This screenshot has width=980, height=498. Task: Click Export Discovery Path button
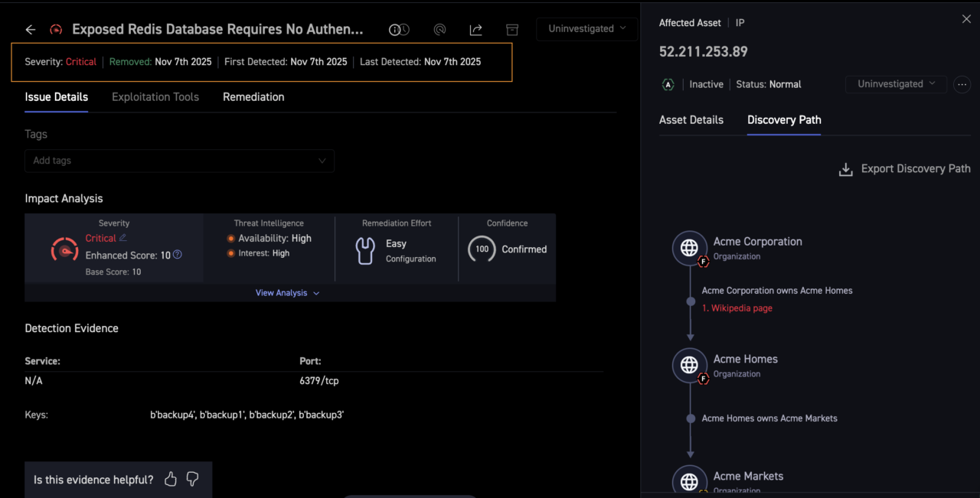tap(905, 169)
